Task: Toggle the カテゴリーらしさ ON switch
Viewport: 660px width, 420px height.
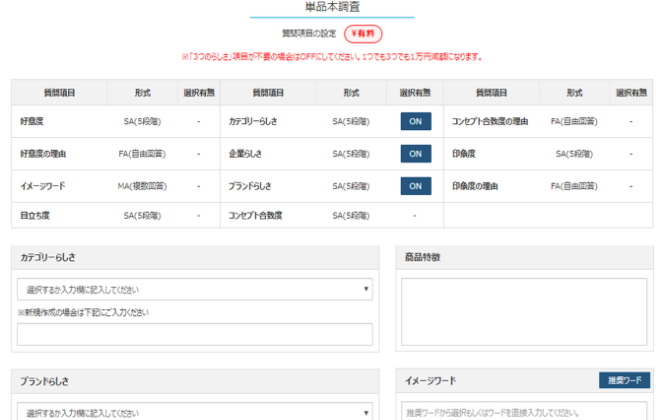Action: click(415, 121)
